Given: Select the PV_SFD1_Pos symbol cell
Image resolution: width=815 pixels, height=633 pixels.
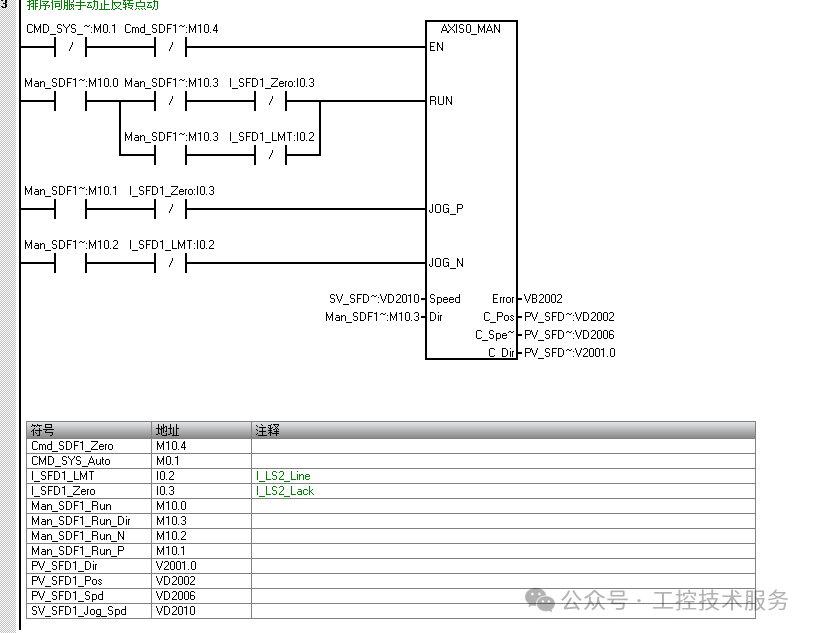Looking at the screenshot, I should [x=89, y=581].
